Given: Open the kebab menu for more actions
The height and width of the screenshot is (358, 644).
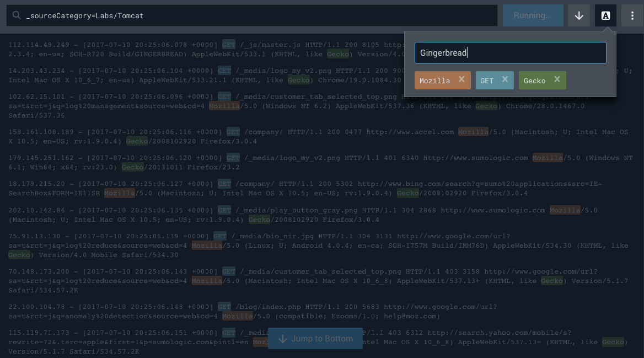Looking at the screenshot, I should click(x=632, y=15).
